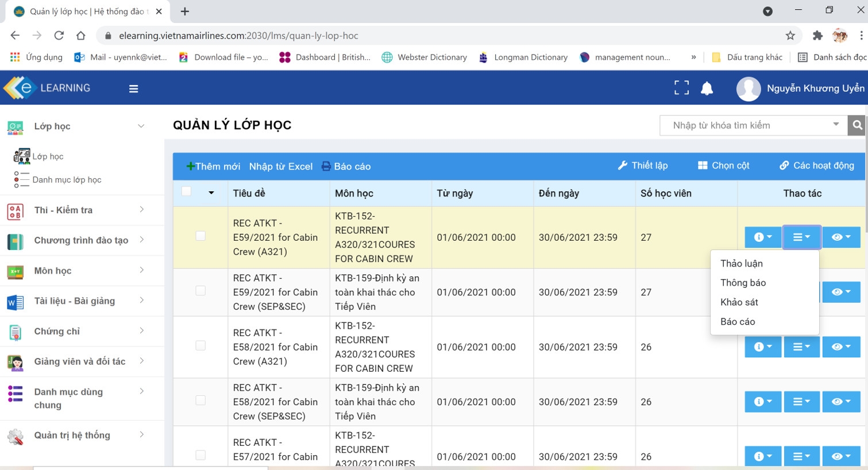Click the Báo cáo printer icon in toolbar
The height and width of the screenshot is (470, 868).
326,166
